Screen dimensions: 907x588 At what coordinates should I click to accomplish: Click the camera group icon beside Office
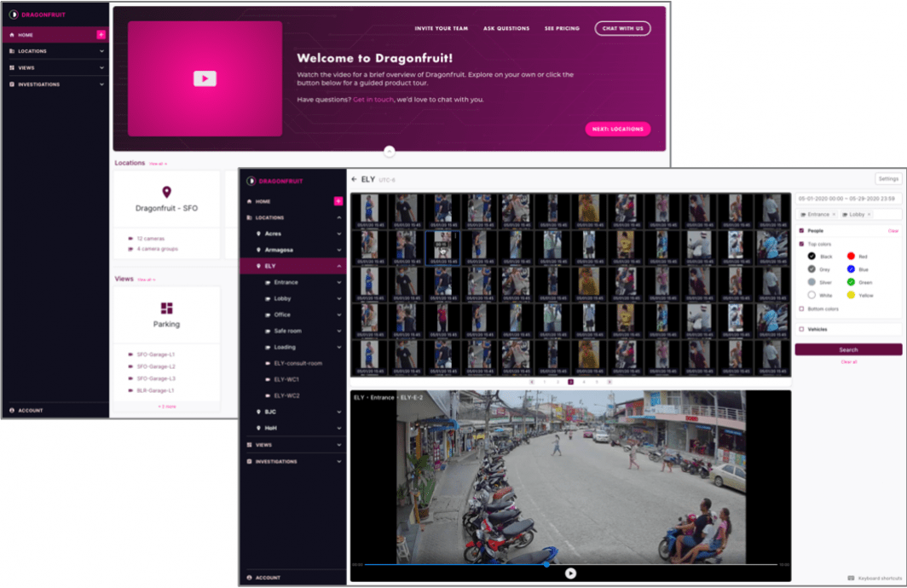pyautogui.click(x=268, y=314)
